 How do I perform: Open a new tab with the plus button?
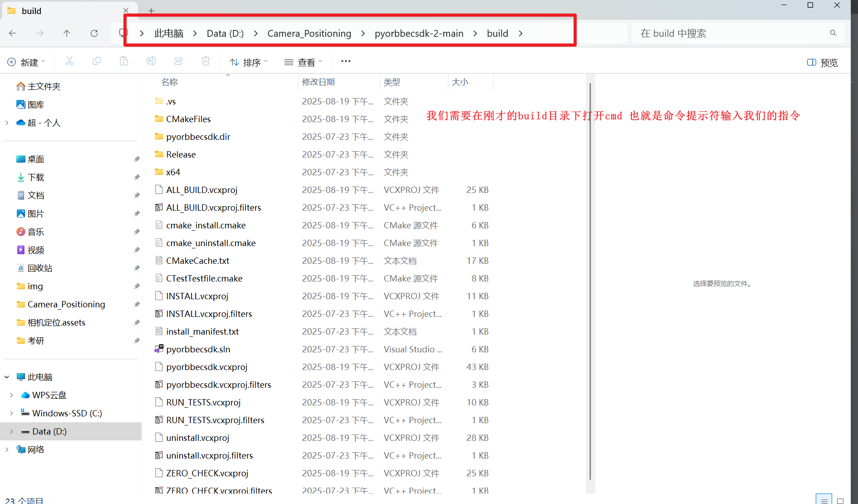151,10
